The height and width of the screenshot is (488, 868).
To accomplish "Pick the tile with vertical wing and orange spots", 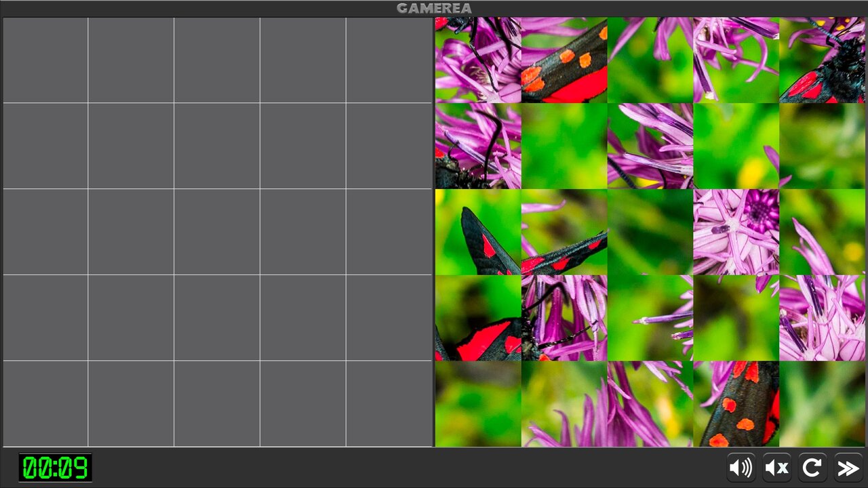I will tap(736, 403).
